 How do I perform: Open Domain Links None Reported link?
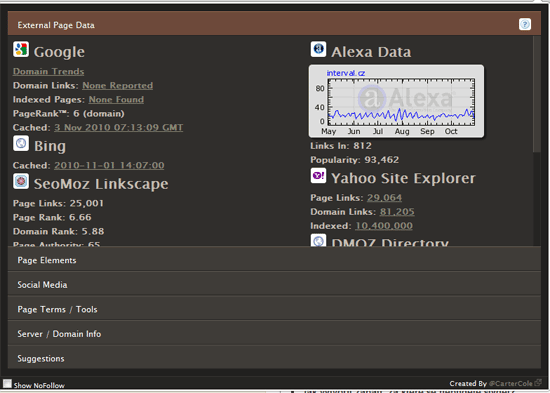coord(118,86)
